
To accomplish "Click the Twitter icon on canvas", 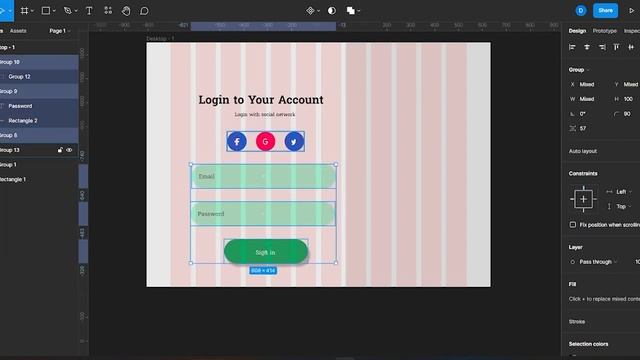I will pos(294,142).
